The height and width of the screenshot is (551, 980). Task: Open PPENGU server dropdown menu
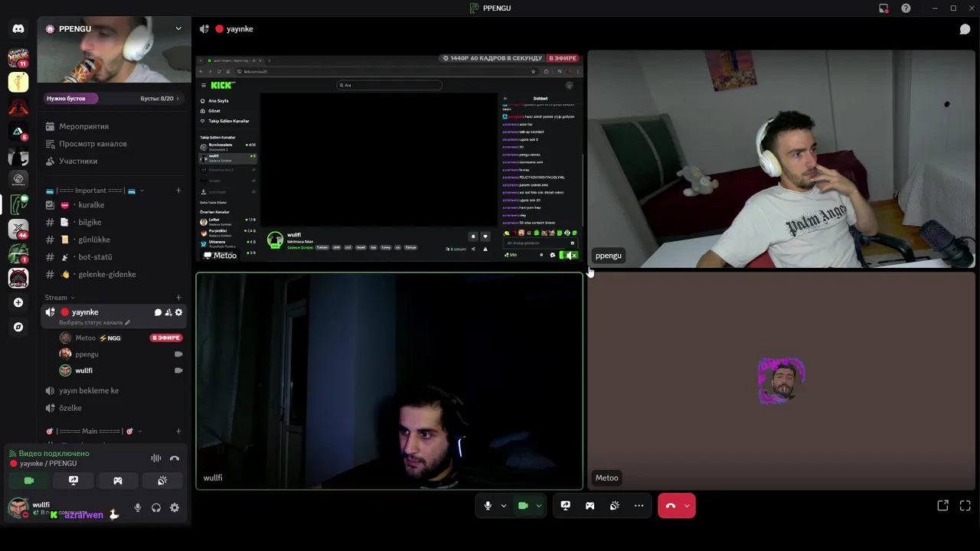pyautogui.click(x=178, y=29)
